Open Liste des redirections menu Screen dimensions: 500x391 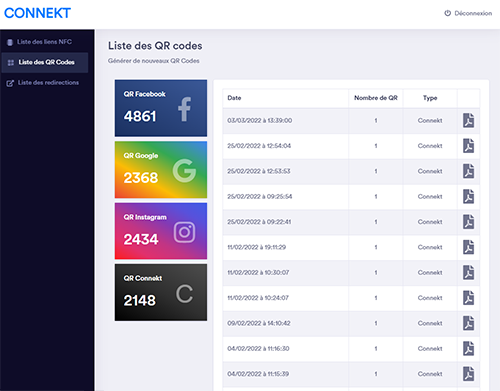[48, 83]
